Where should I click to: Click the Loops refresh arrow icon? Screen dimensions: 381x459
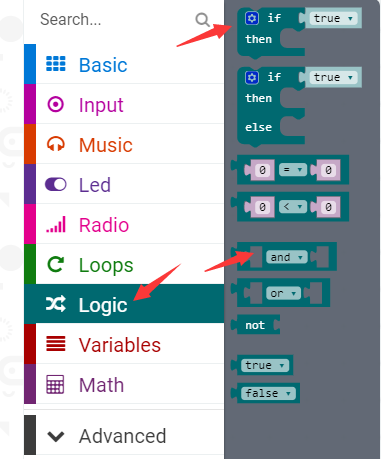tap(56, 264)
